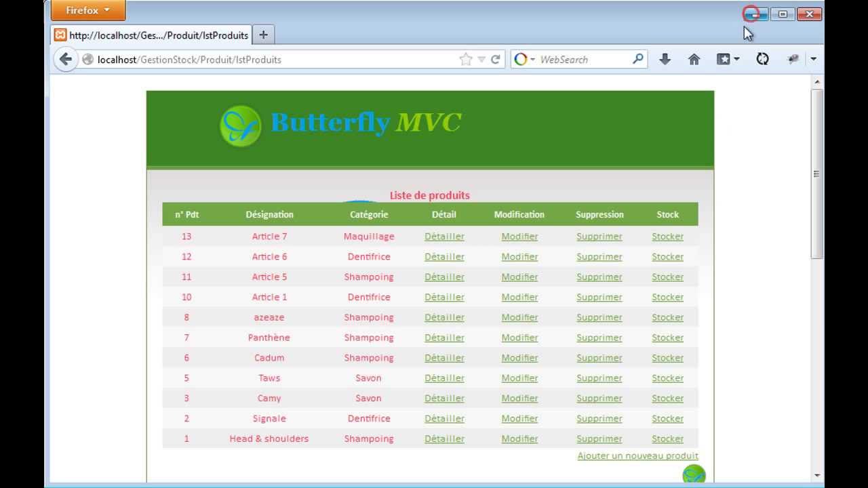
Task: Click the Suppression column header
Action: (x=599, y=214)
